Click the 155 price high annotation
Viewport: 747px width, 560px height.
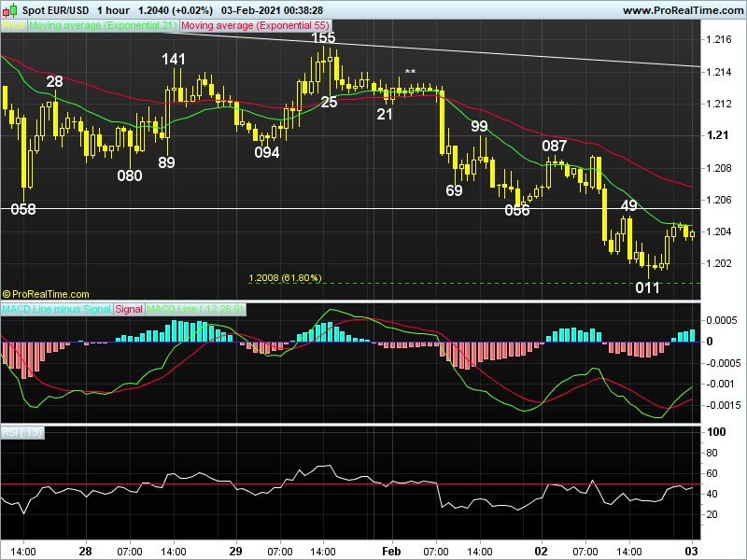click(323, 38)
